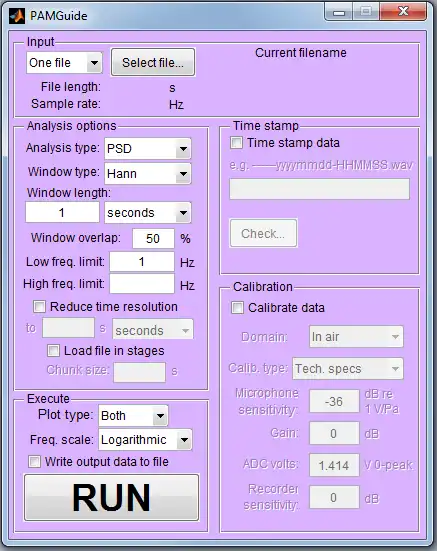Open the Window length seconds unit dropdown
Screen dimensions: 437x551
point(148,212)
